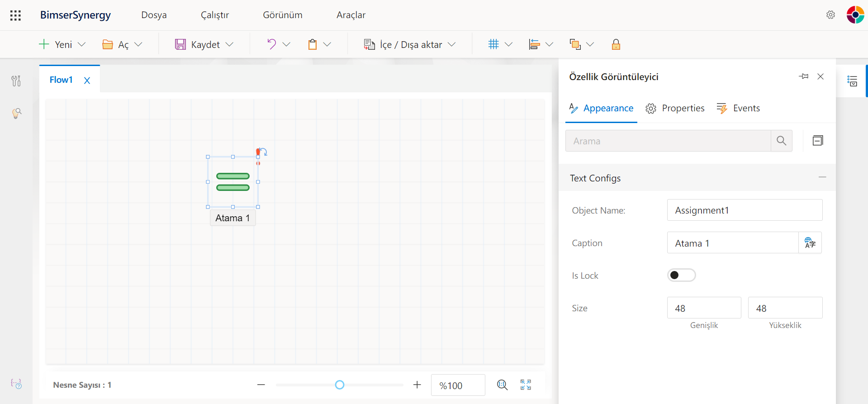Open the grid options dropdown
The height and width of the screenshot is (404, 868).
pyautogui.click(x=508, y=44)
